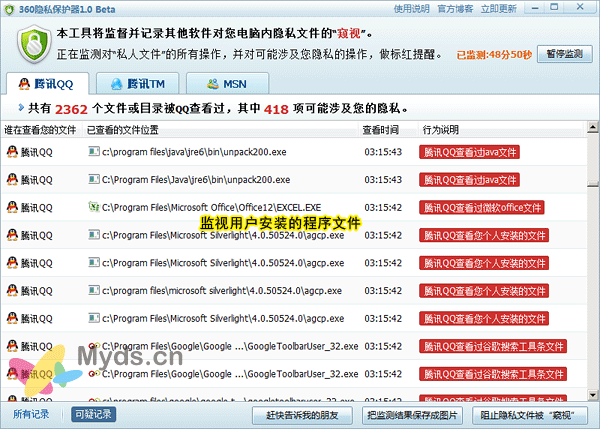
Task: Click the 03:15:43 time in the first row
Action: (x=383, y=152)
